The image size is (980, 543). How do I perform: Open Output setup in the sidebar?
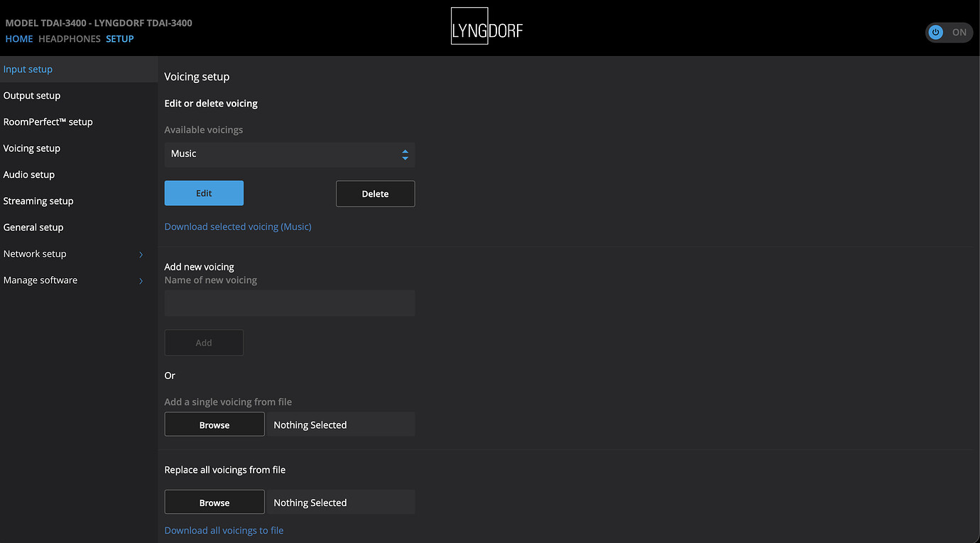click(x=79, y=96)
